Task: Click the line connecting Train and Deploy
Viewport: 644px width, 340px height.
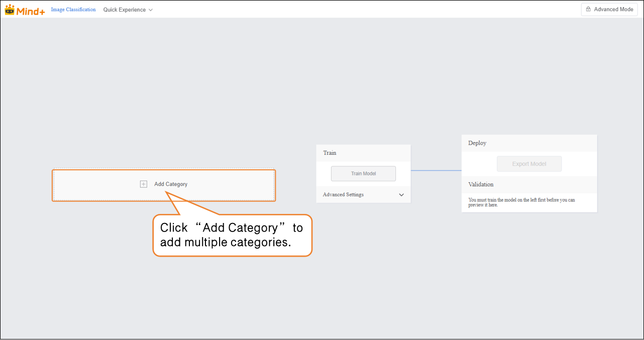Action: (436, 170)
